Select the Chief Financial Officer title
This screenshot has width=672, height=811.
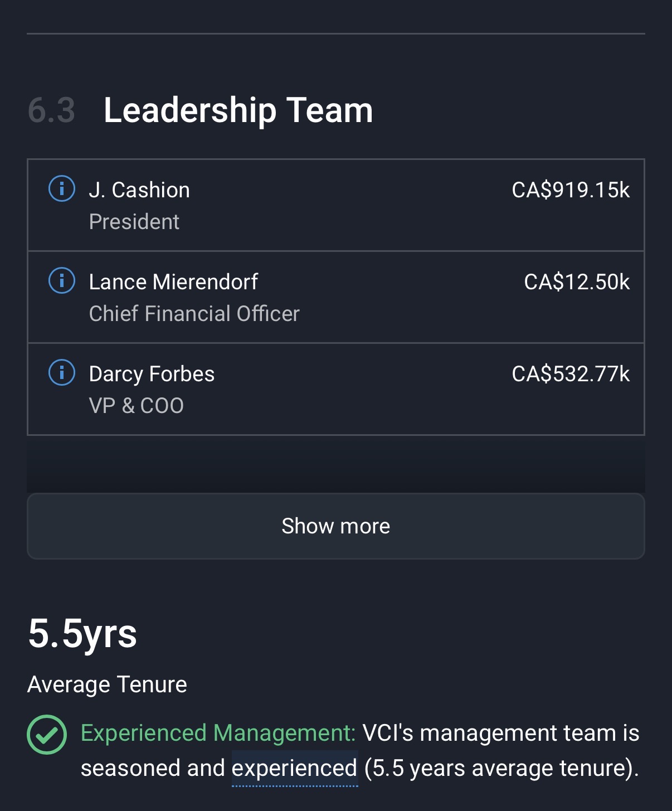(194, 314)
